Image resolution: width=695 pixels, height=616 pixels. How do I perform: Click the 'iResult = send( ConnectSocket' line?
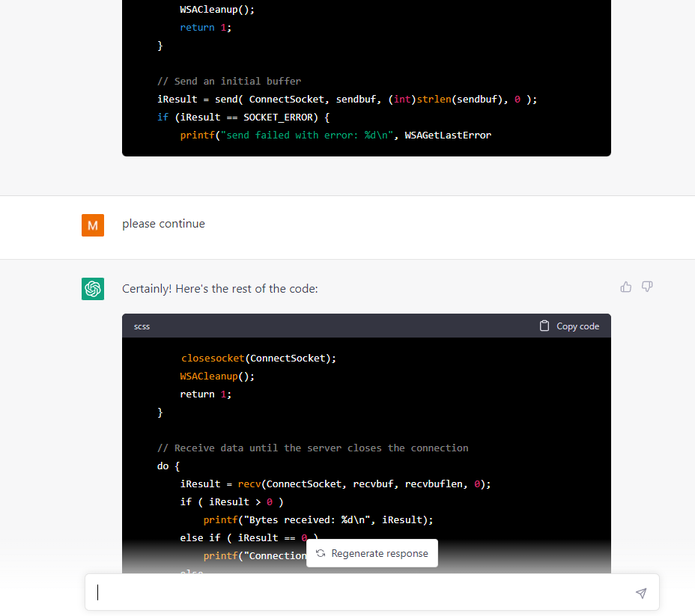347,100
